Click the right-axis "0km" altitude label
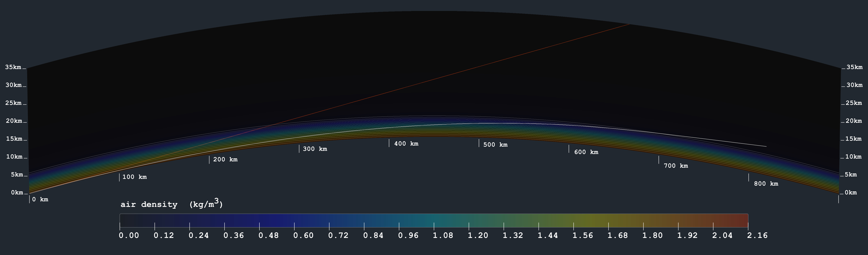This screenshot has height=255, width=868. point(851,193)
